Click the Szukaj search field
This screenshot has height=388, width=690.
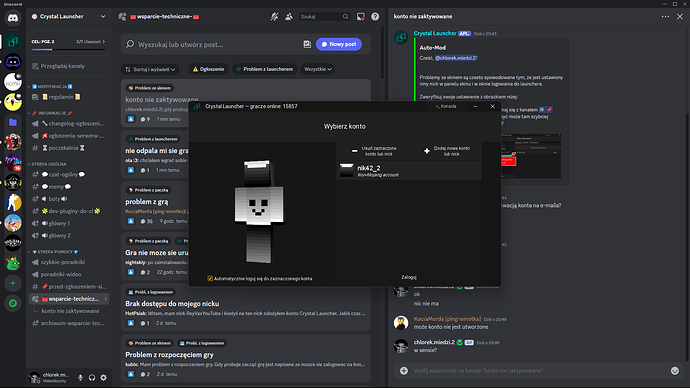325,17
